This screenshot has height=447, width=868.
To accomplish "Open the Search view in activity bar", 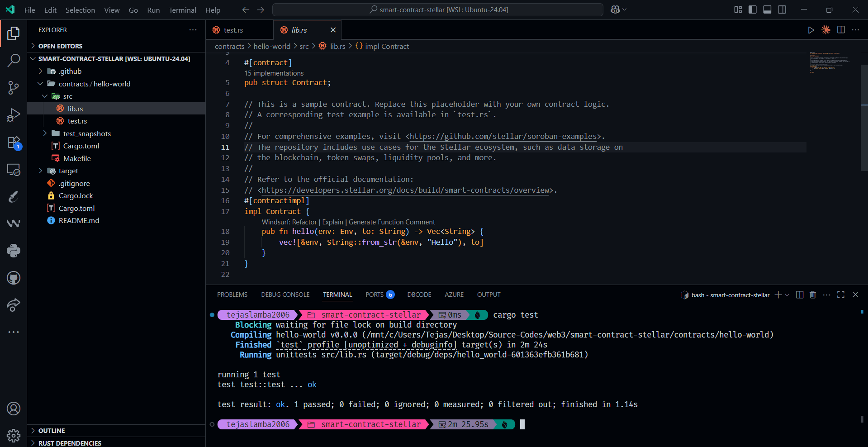I will (14, 60).
